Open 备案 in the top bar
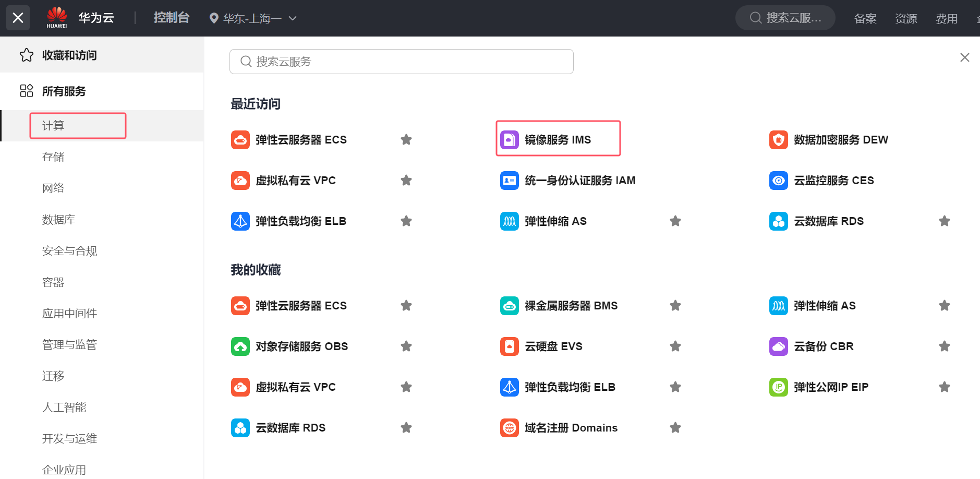Image resolution: width=980 pixels, height=479 pixels. [865, 19]
